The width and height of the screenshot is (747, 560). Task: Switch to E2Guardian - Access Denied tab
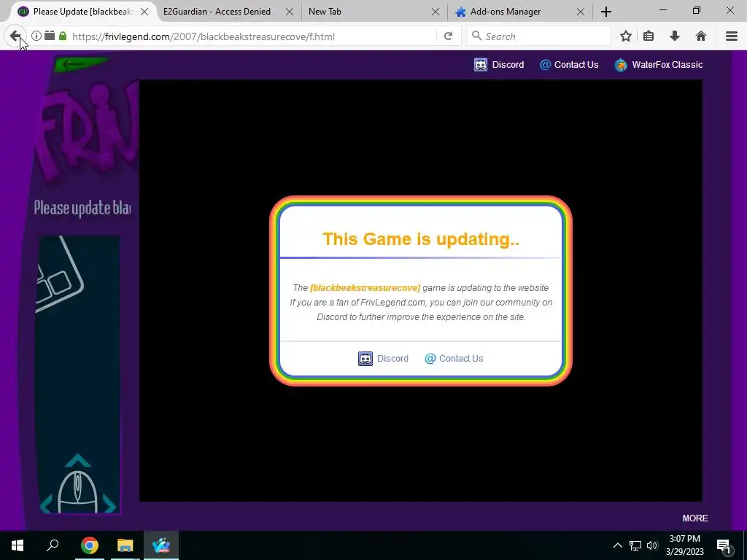coord(217,12)
